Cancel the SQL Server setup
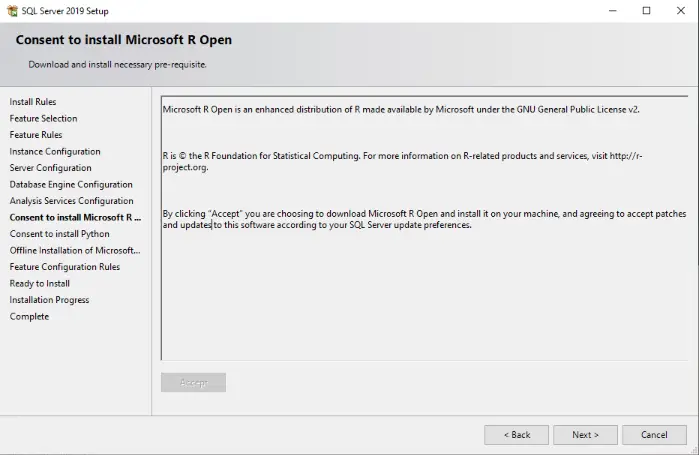This screenshot has width=699, height=455. [x=654, y=435]
